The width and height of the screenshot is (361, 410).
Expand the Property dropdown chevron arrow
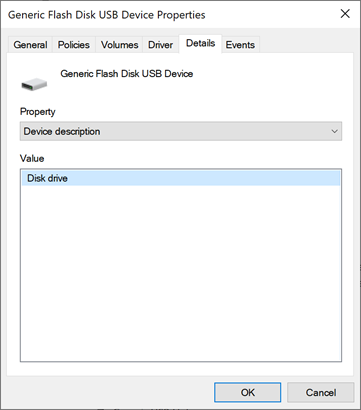click(x=335, y=131)
